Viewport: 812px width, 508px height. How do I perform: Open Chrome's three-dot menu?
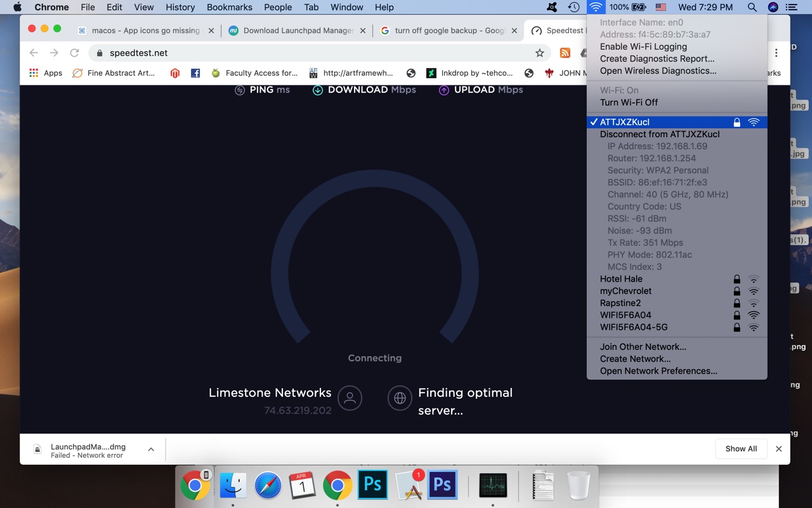(776, 53)
